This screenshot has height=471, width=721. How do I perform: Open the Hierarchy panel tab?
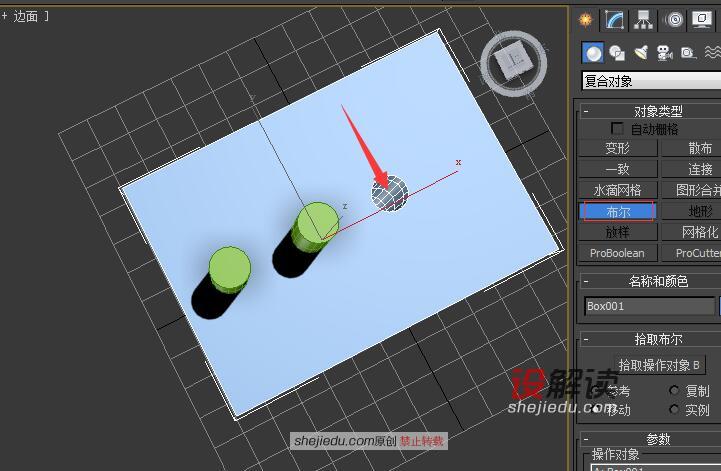coord(643,20)
